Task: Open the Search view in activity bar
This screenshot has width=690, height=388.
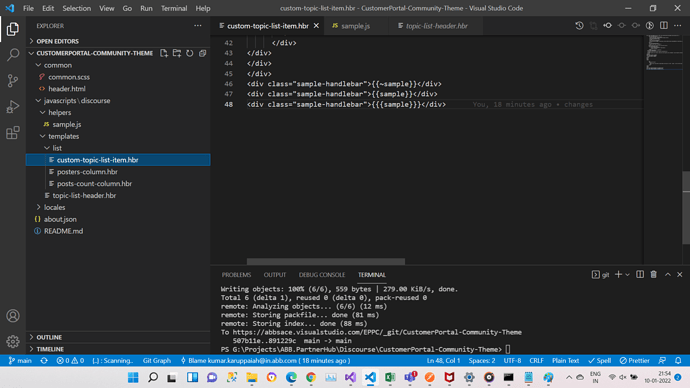Action: point(13,55)
